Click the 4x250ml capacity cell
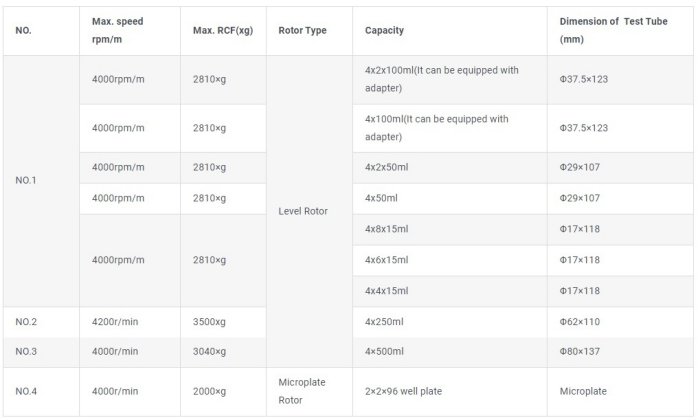This screenshot has height=420, width=700. [384, 322]
